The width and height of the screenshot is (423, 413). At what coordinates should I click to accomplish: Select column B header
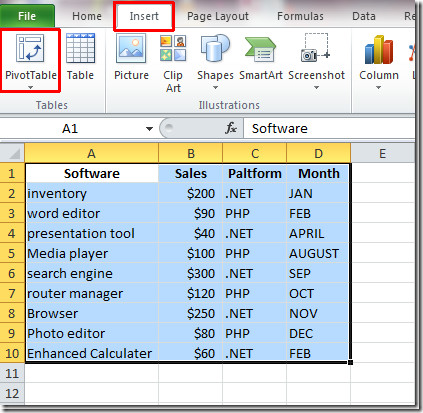pos(191,154)
